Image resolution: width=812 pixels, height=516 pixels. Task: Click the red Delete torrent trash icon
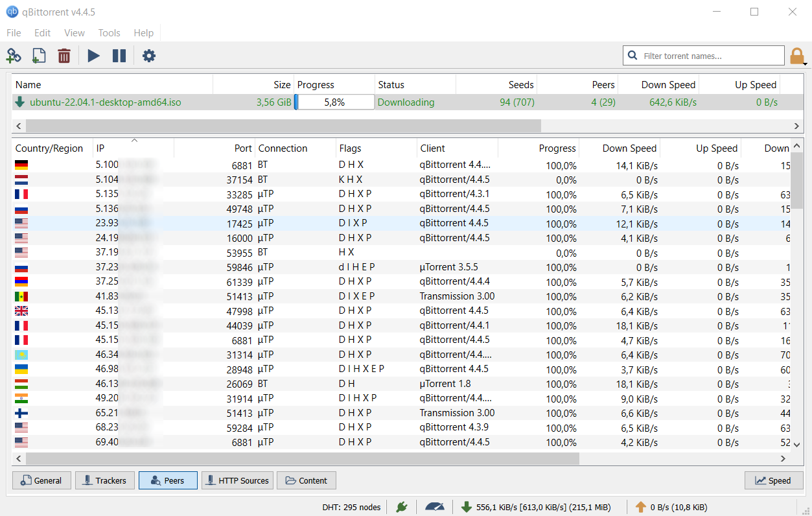[64, 56]
